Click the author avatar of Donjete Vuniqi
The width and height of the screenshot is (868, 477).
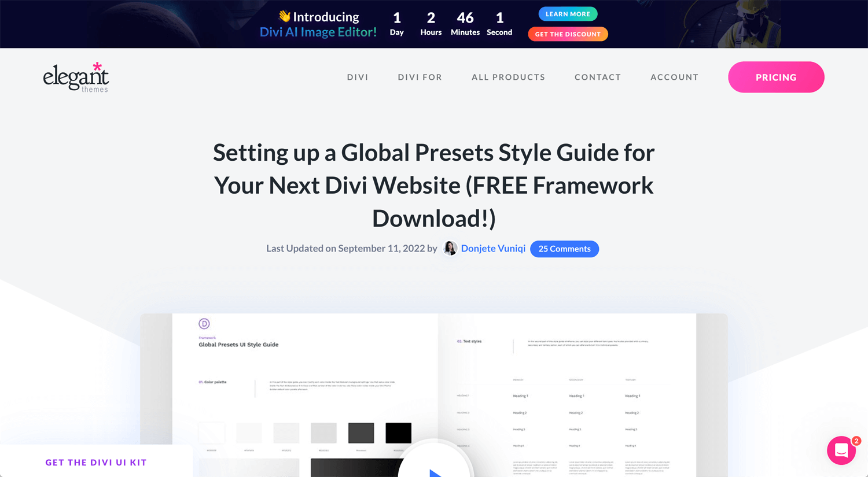pos(450,249)
